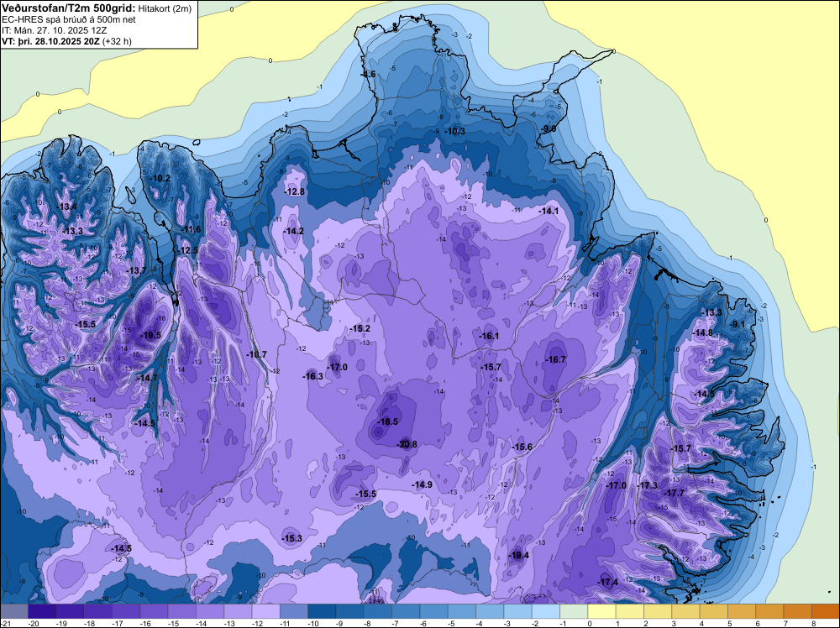Click the '0' tick label on the legend

tap(589, 623)
